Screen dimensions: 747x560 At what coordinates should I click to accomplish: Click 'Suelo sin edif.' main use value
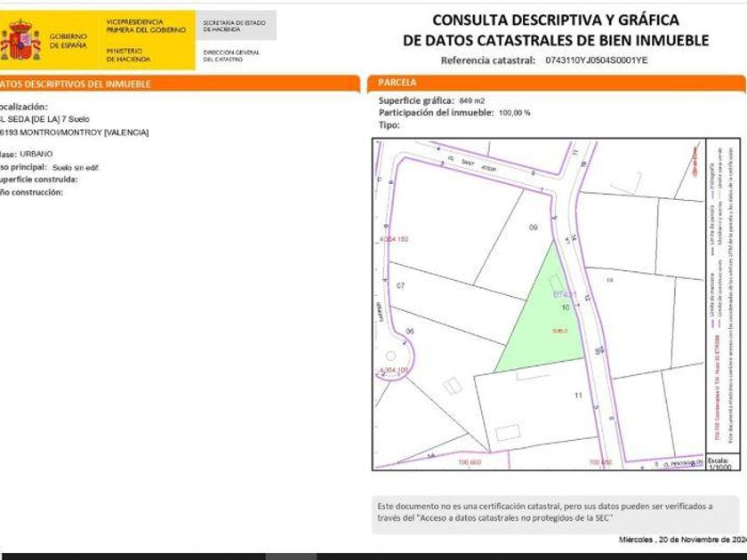[x=76, y=168]
